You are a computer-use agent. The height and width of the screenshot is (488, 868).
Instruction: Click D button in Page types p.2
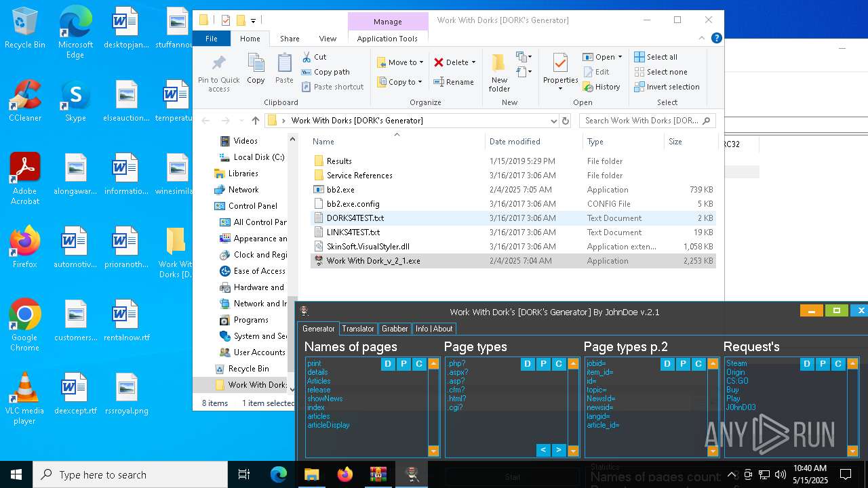[x=667, y=365]
